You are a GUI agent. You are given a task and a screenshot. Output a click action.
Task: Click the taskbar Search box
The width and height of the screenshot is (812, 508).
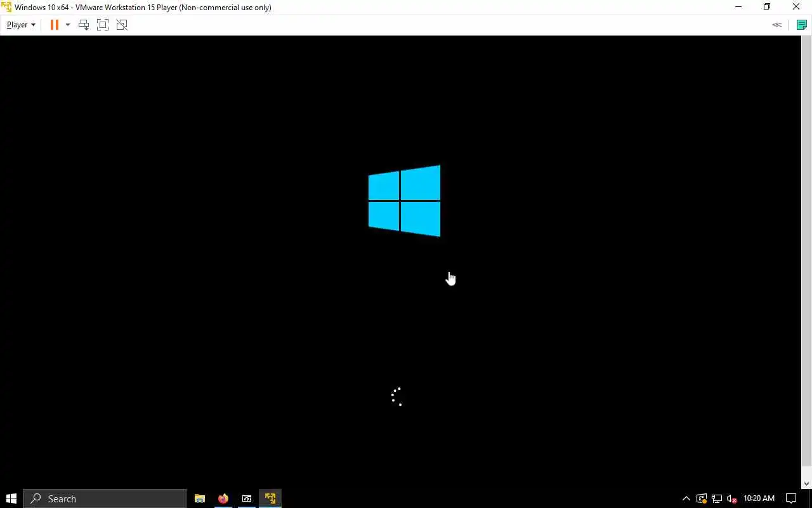pos(105,498)
